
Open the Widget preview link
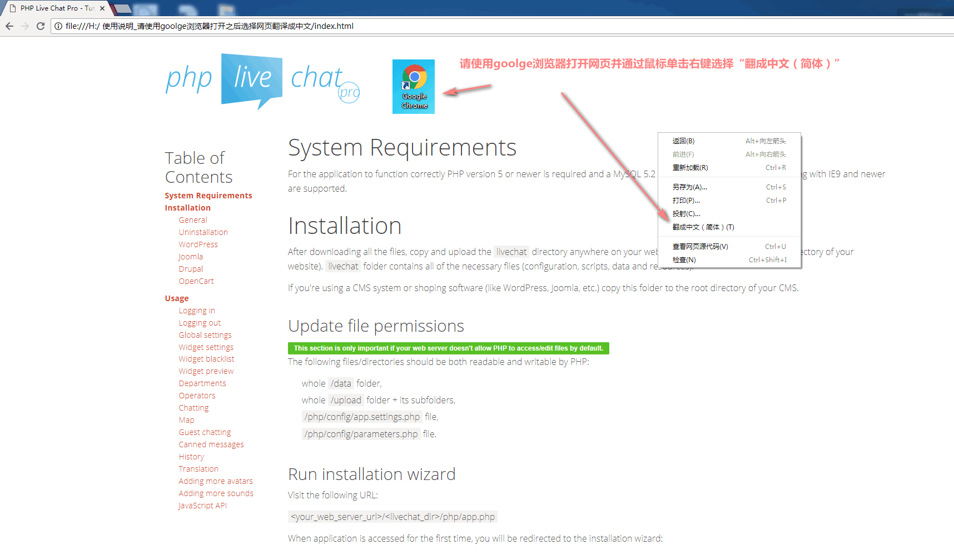(x=206, y=371)
